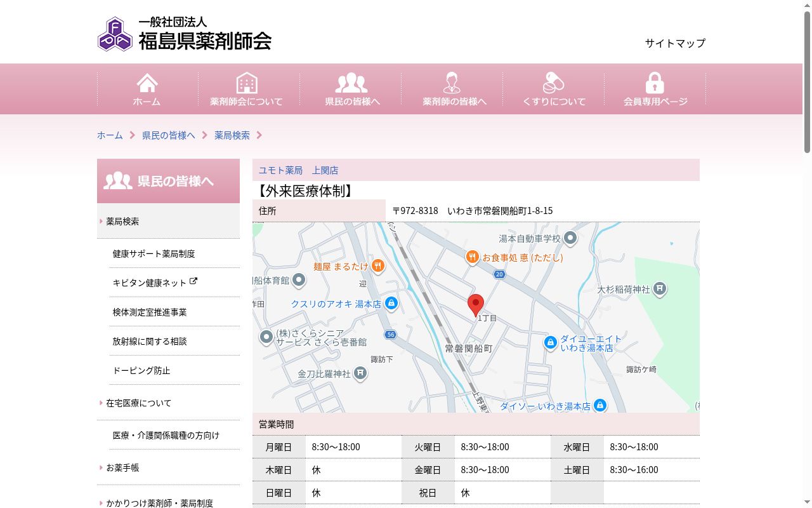Click the 【外来医療体制】 heading
The height and width of the screenshot is (508, 812).
tap(304, 190)
